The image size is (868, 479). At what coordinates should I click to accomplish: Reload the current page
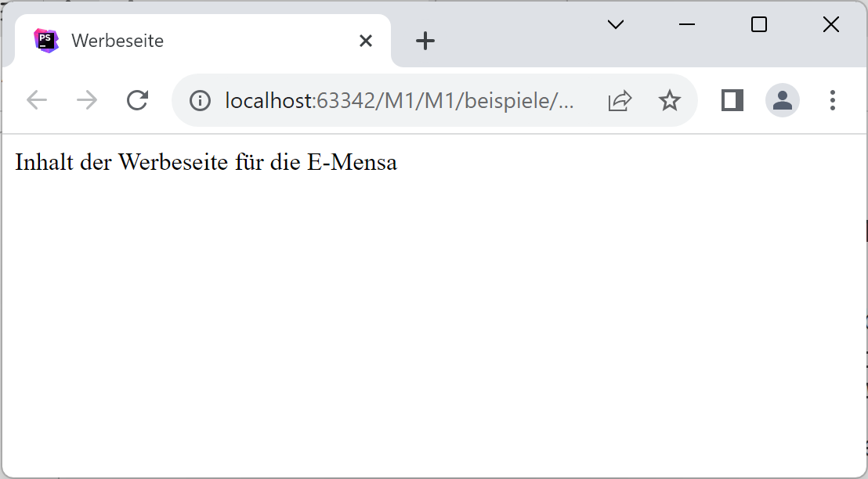[x=138, y=100]
